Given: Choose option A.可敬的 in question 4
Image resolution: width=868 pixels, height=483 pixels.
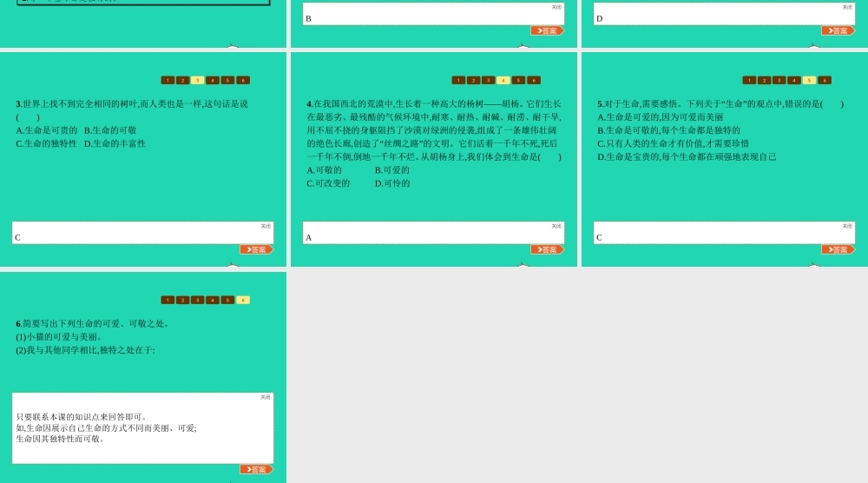Looking at the screenshot, I should click(x=325, y=170).
